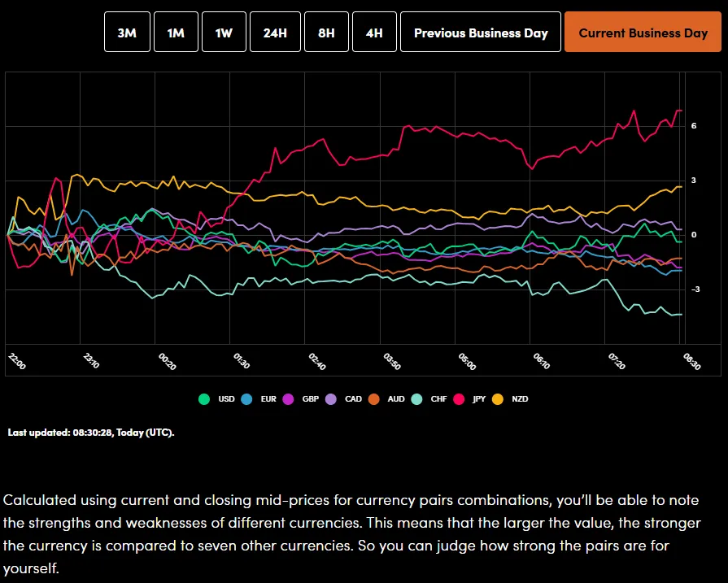Click the 22:00 x-axis time label
The height and width of the screenshot is (583, 728).
tap(16, 362)
